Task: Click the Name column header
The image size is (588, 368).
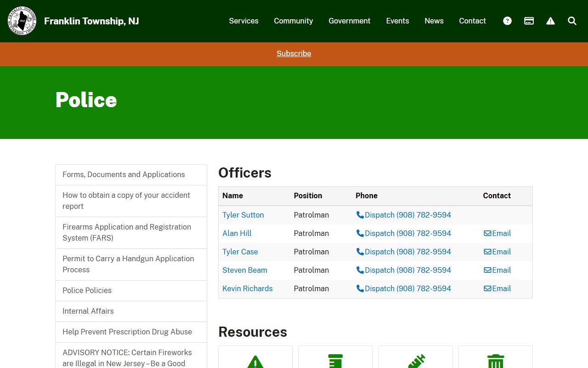Action: [x=232, y=196]
